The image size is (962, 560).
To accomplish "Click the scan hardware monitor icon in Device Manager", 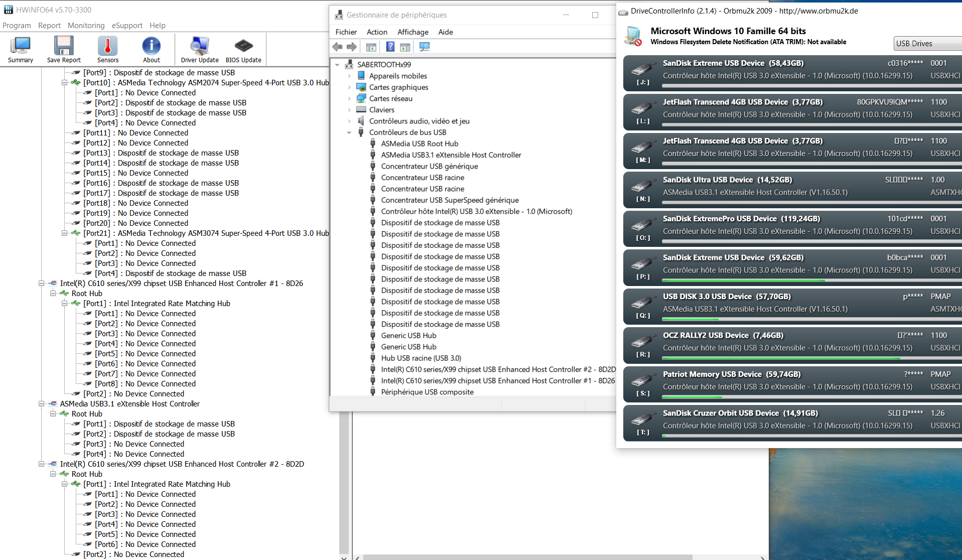I will (x=425, y=47).
